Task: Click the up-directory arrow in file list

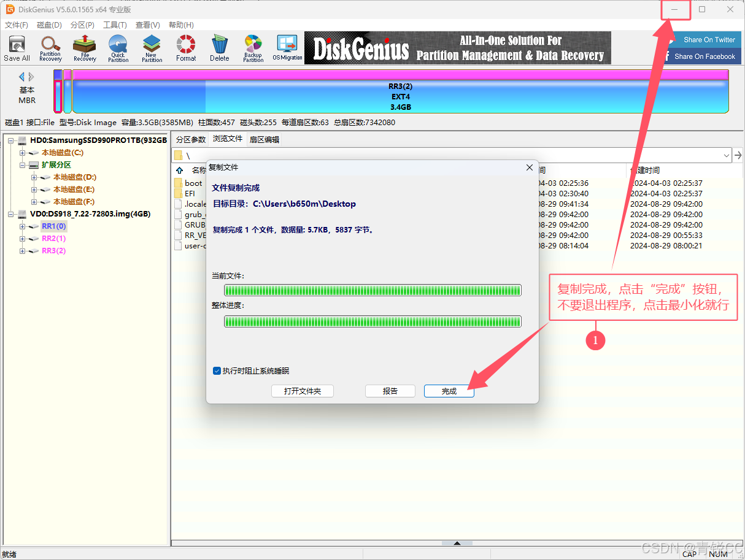Action: coord(180,170)
